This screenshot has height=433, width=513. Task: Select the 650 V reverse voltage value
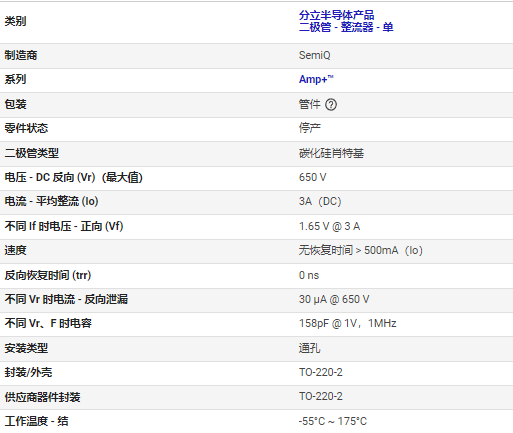click(312, 177)
